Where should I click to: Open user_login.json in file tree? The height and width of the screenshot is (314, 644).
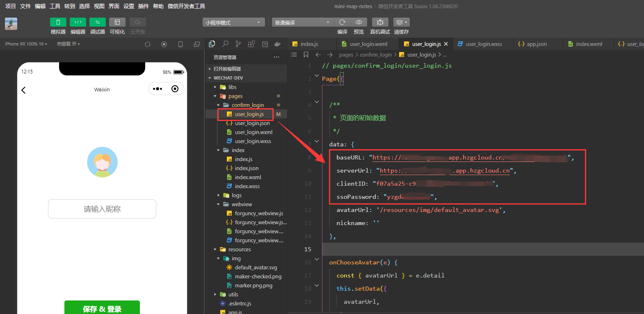pyautogui.click(x=246, y=123)
